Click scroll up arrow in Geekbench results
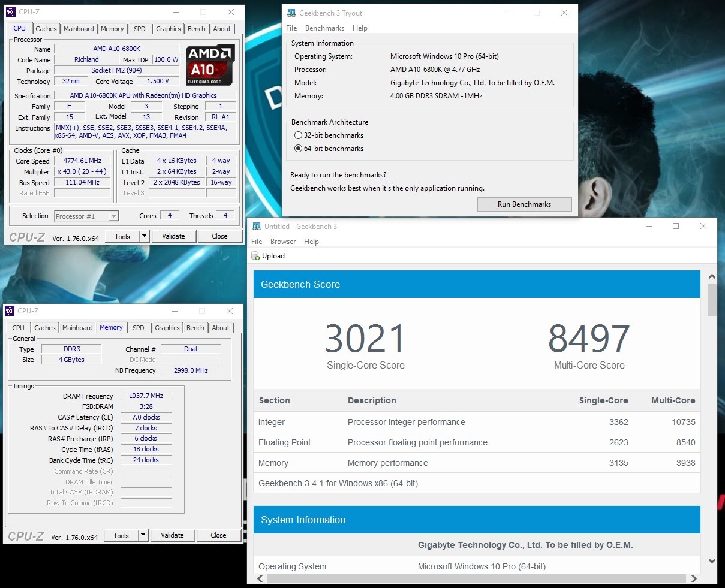This screenshot has width=725, height=588. [712, 277]
